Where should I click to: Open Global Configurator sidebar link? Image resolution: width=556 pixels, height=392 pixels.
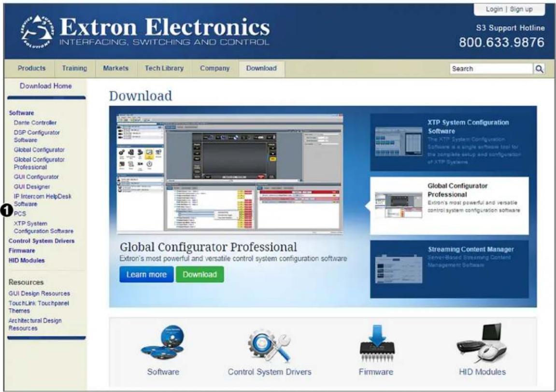pos(39,150)
